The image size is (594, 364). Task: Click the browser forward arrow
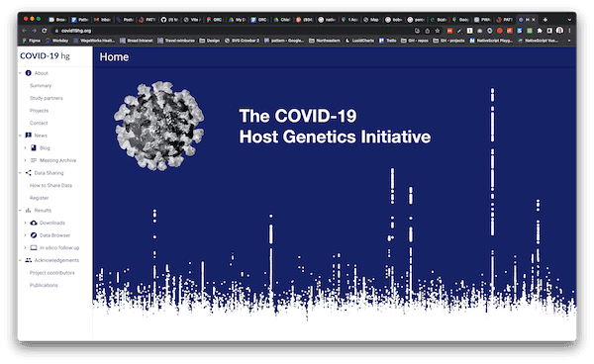(34, 31)
